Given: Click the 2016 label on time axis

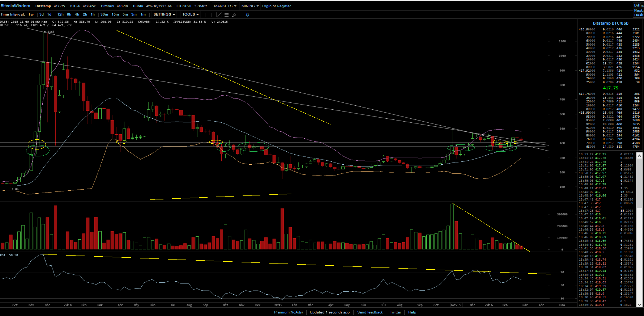Looking at the screenshot, I should click(x=489, y=305).
